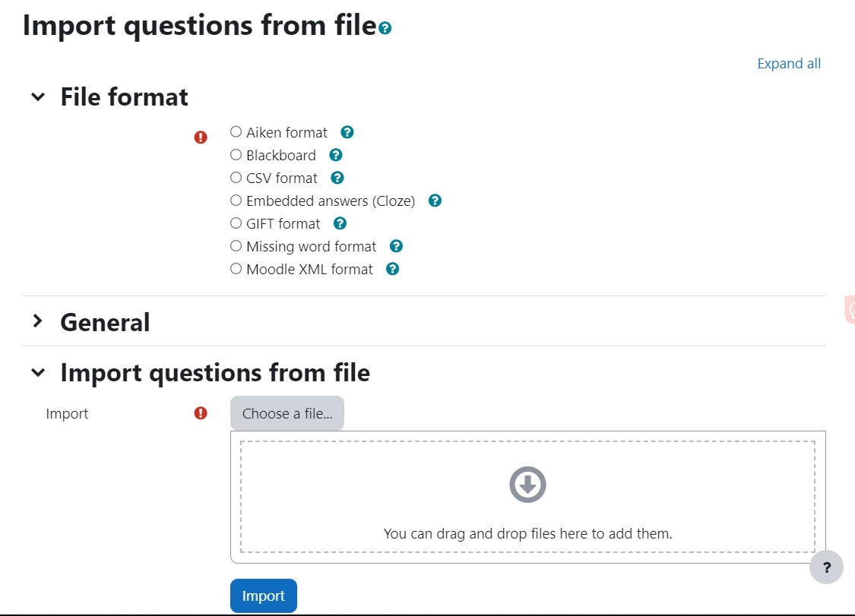Click the download arrow inside the dropzone
This screenshot has height=616, width=855.
(x=527, y=485)
